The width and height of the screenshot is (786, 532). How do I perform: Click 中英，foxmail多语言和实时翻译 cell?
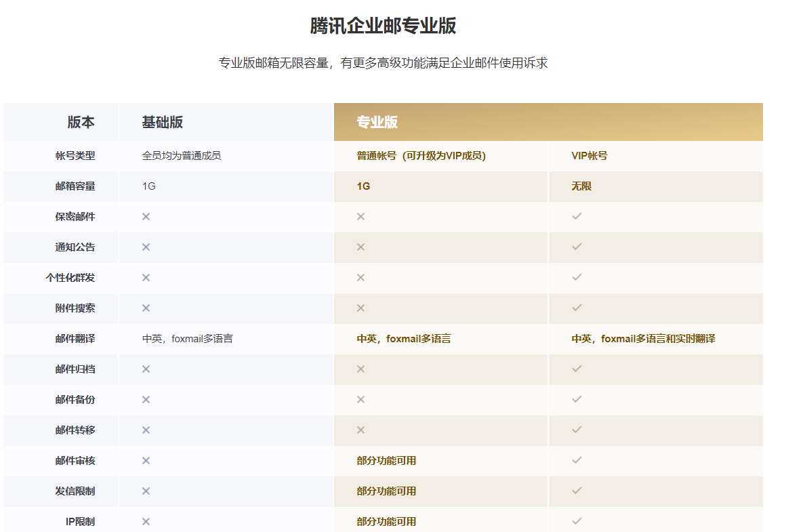[644, 339]
